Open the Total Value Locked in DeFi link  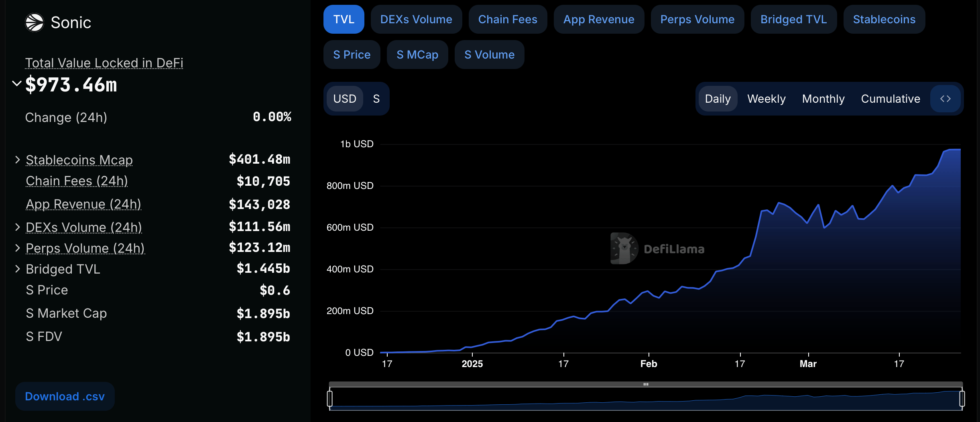[x=104, y=63]
